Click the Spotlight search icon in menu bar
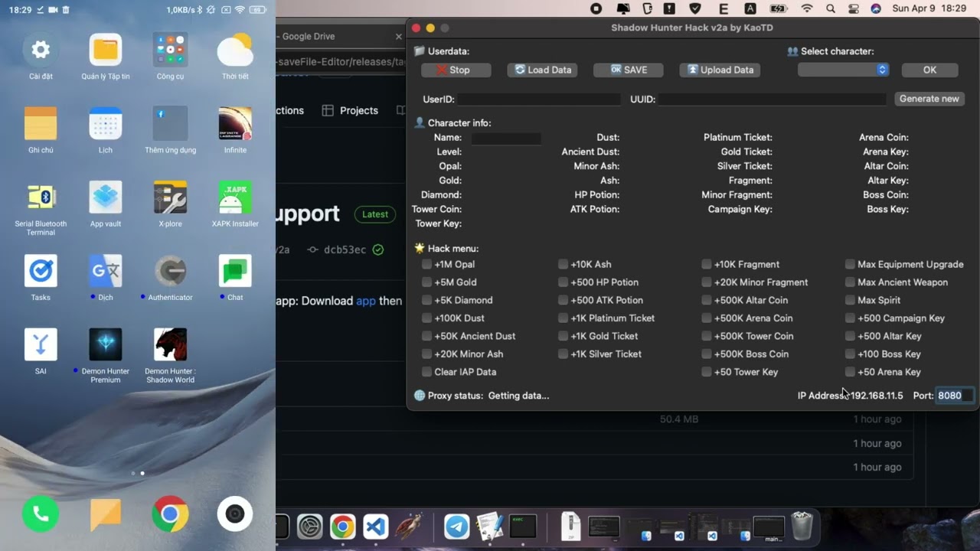 831,8
